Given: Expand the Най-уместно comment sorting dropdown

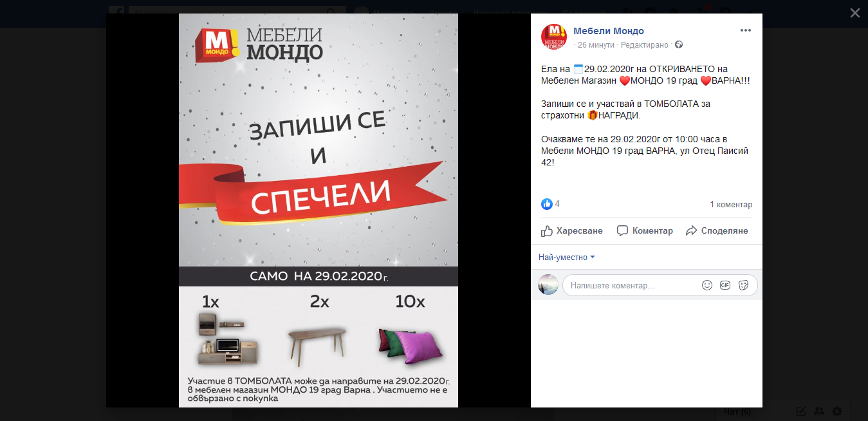Looking at the screenshot, I should [x=567, y=257].
